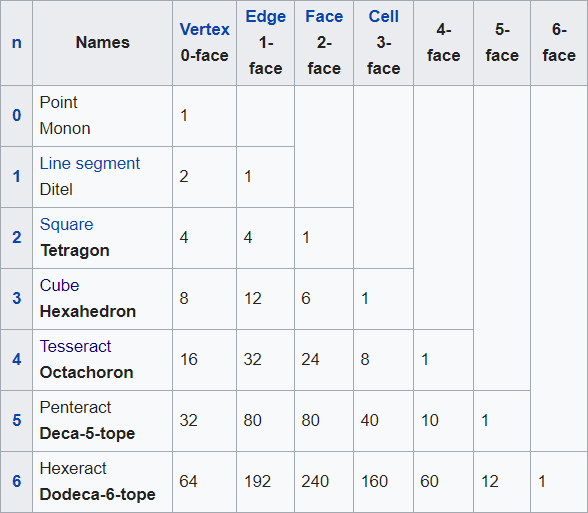
Task: Click the 4-face column header
Action: [x=443, y=42]
